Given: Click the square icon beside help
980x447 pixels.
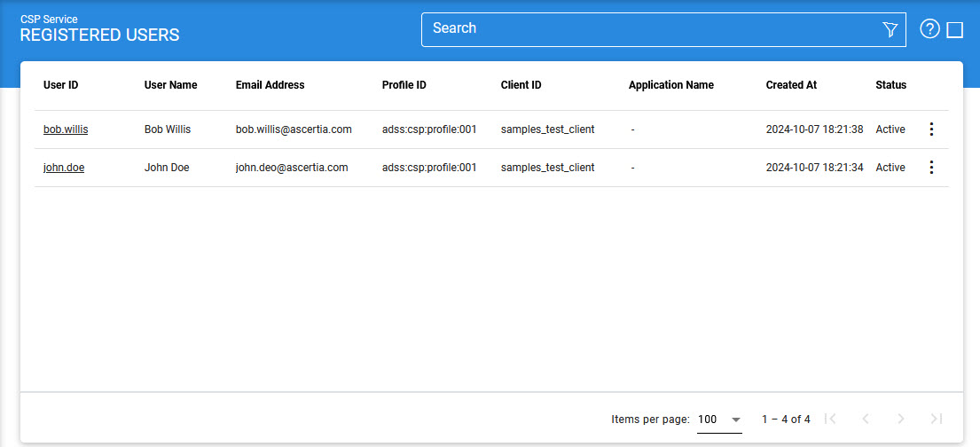Looking at the screenshot, I should click(955, 30).
